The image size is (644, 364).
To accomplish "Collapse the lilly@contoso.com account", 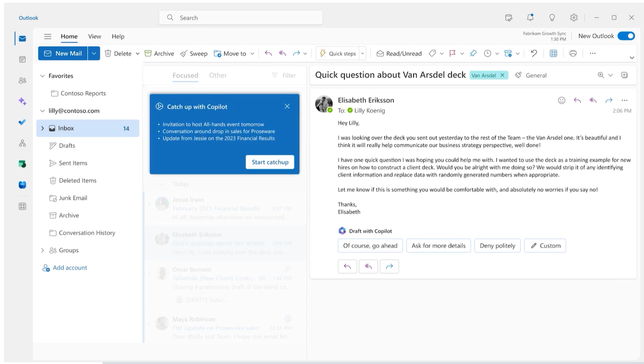I will pyautogui.click(x=42, y=111).
